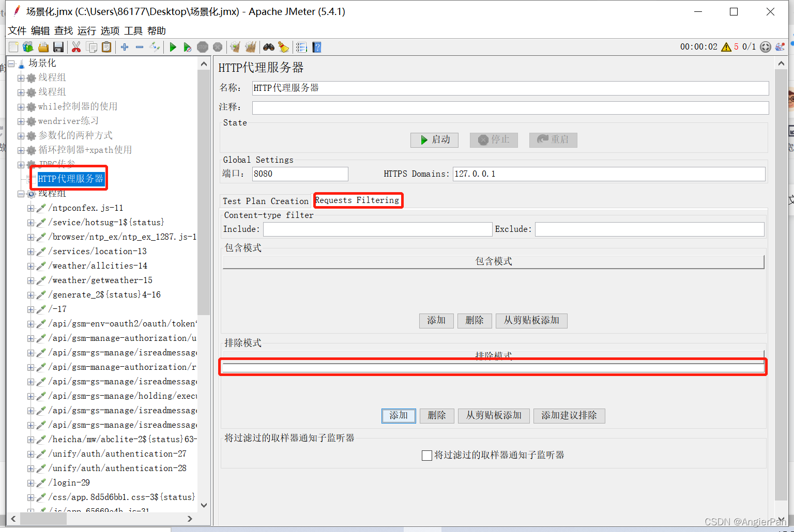Click 添加 under 排除模式

pos(399,416)
